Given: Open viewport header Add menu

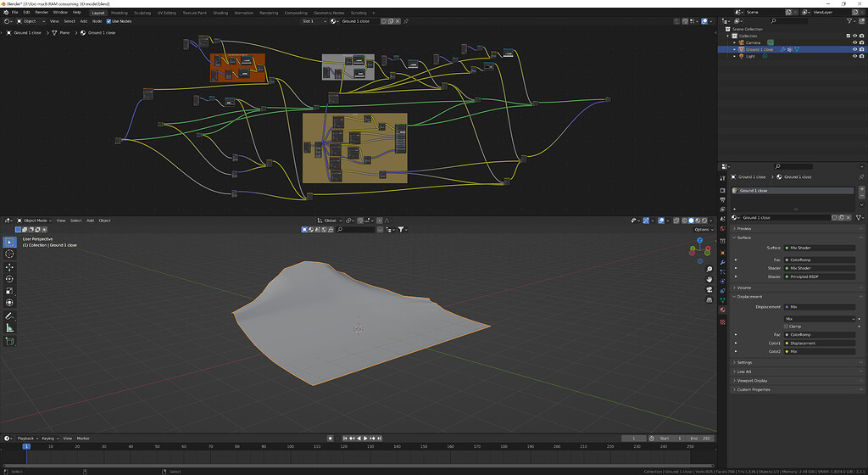Looking at the screenshot, I should click(90, 221).
